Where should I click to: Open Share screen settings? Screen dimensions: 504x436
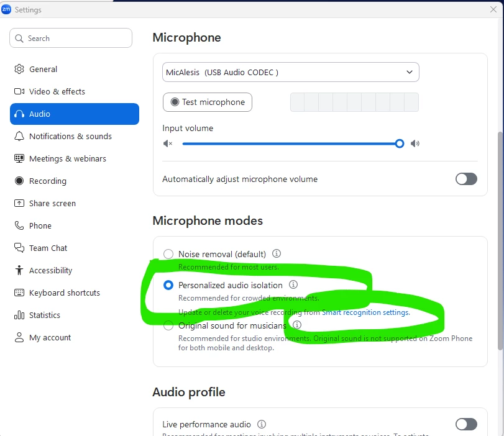point(75,203)
